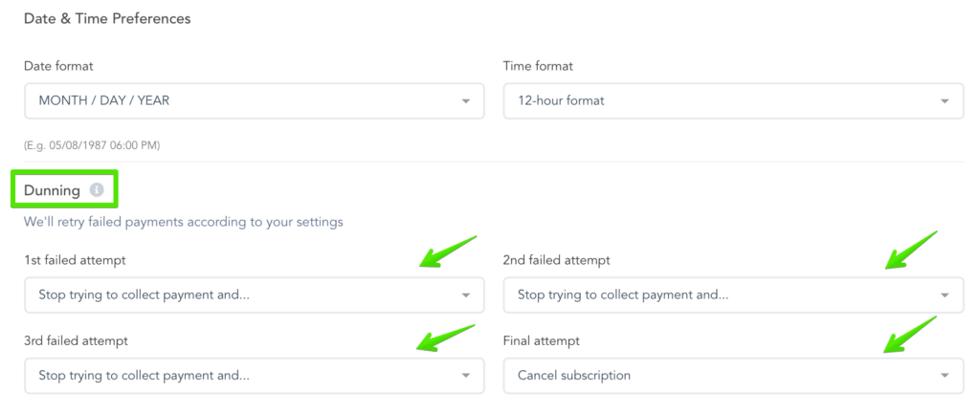The height and width of the screenshot is (414, 980).
Task: Click the Final attempt caret arrow
Action: tap(945, 376)
